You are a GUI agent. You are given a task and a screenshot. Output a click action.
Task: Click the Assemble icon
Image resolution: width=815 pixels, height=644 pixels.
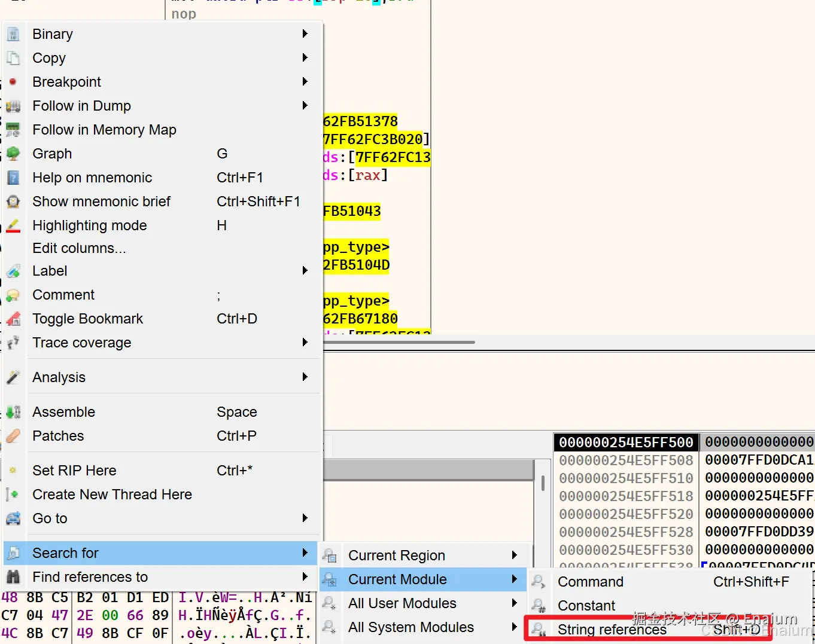pyautogui.click(x=13, y=412)
